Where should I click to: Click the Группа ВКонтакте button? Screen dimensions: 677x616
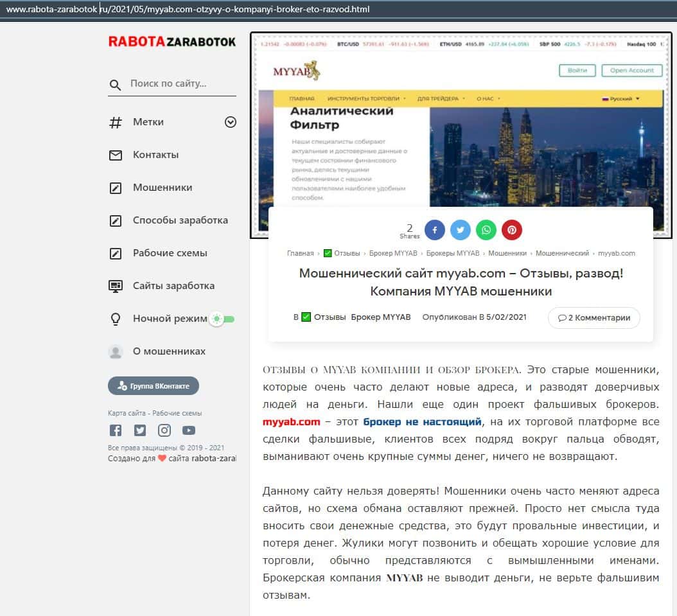click(x=154, y=386)
